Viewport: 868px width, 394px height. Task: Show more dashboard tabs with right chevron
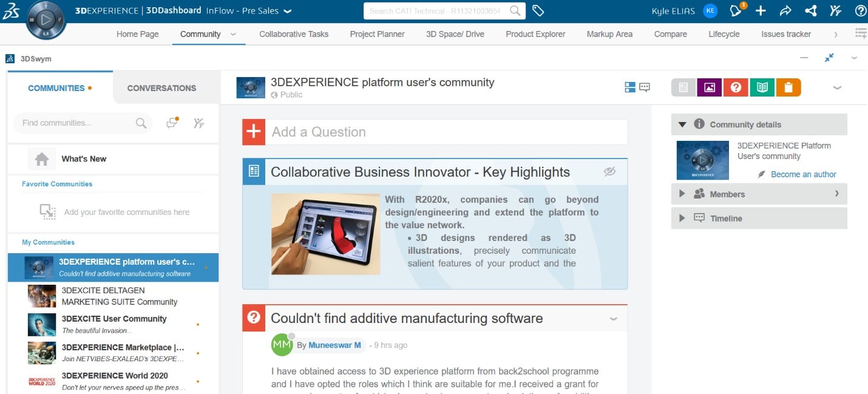pyautogui.click(x=836, y=34)
